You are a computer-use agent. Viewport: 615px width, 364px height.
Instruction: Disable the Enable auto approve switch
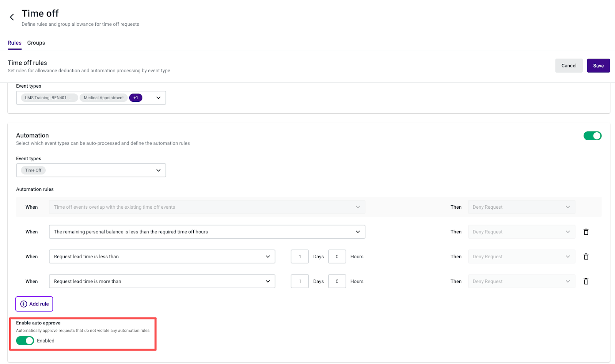[25, 341]
